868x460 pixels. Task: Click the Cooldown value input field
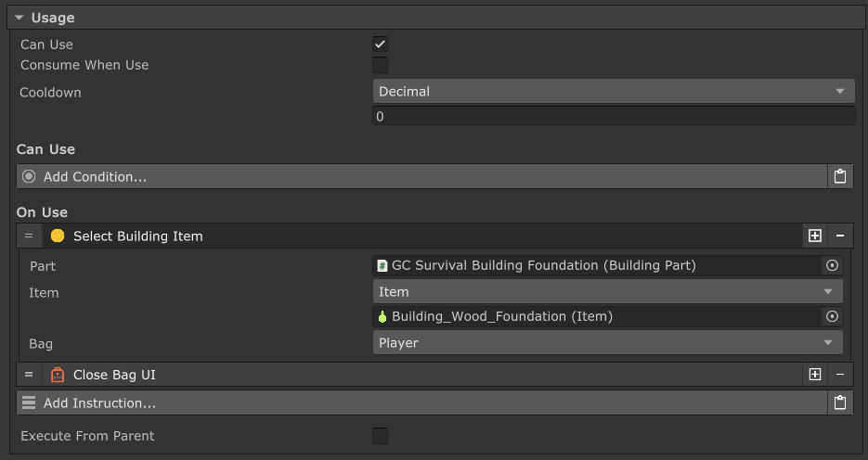pyautogui.click(x=614, y=117)
